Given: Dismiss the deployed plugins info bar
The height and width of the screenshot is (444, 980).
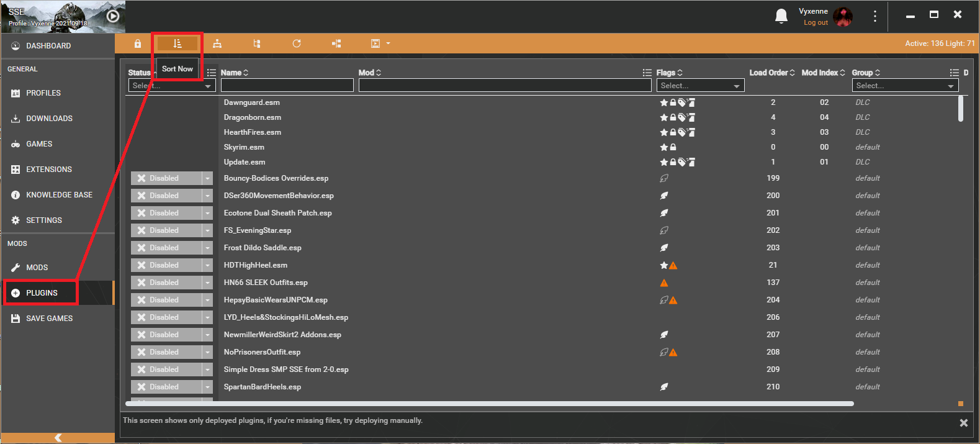Looking at the screenshot, I should 964,423.
